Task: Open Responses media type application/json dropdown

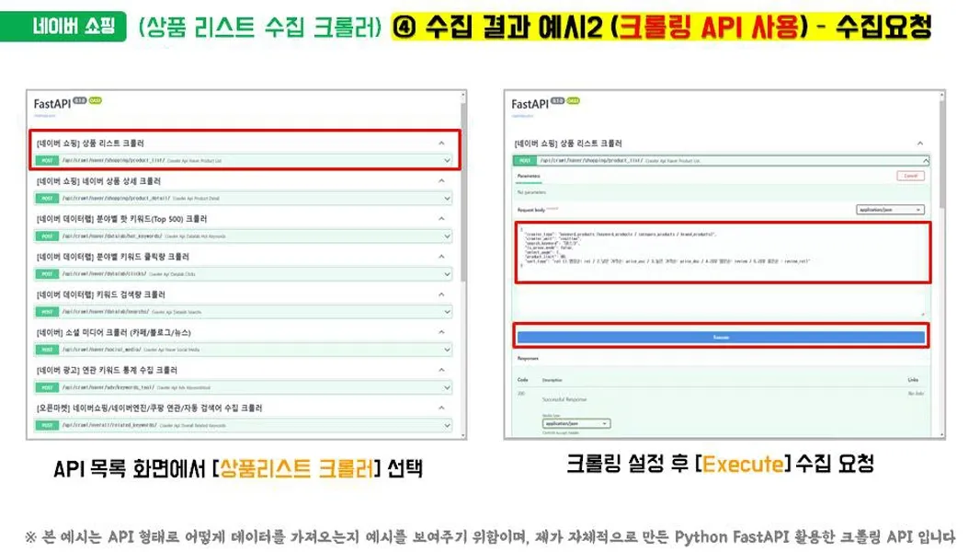Action: [x=576, y=424]
